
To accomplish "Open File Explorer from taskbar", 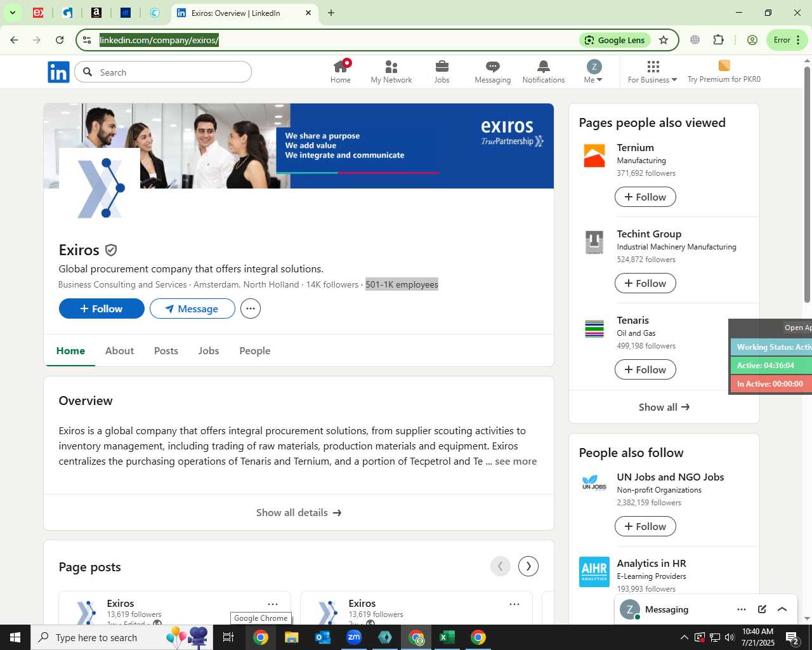I will pyautogui.click(x=292, y=637).
